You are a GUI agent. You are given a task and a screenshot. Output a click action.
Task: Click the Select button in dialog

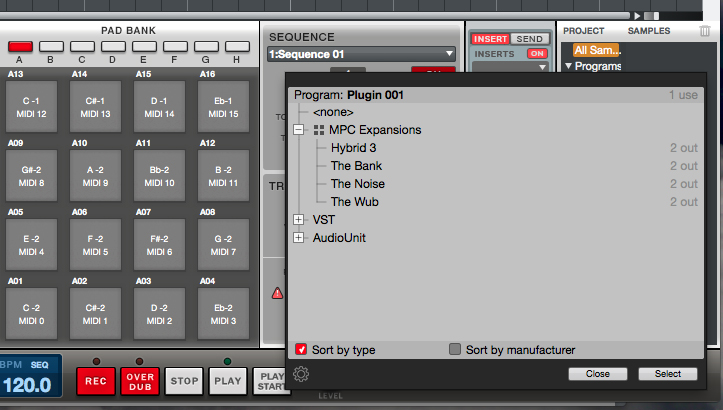(667, 374)
